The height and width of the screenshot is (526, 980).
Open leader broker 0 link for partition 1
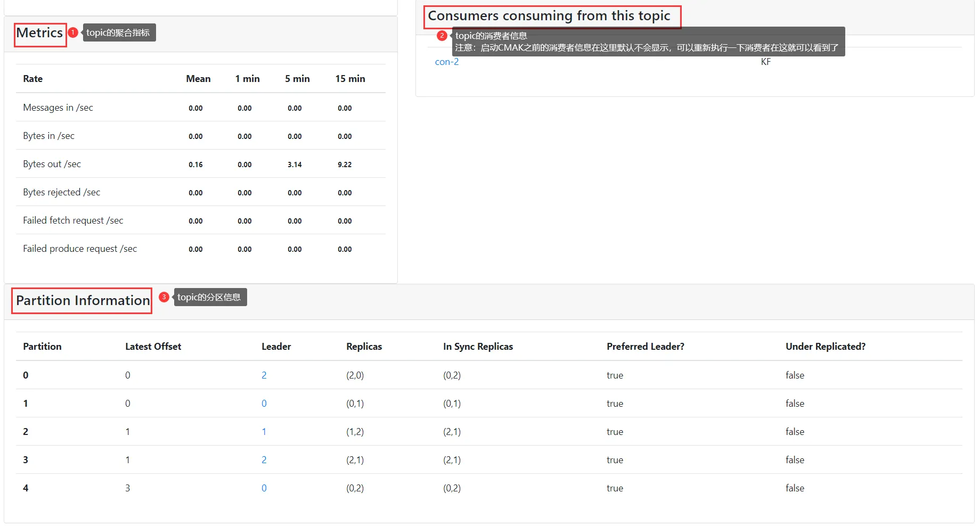264,404
